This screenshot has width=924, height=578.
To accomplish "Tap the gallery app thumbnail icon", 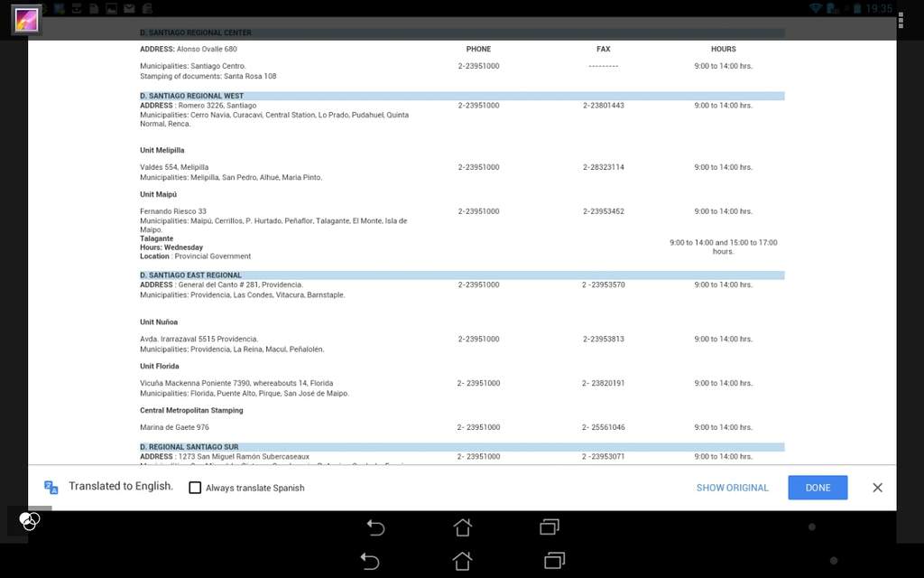I will 26,20.
